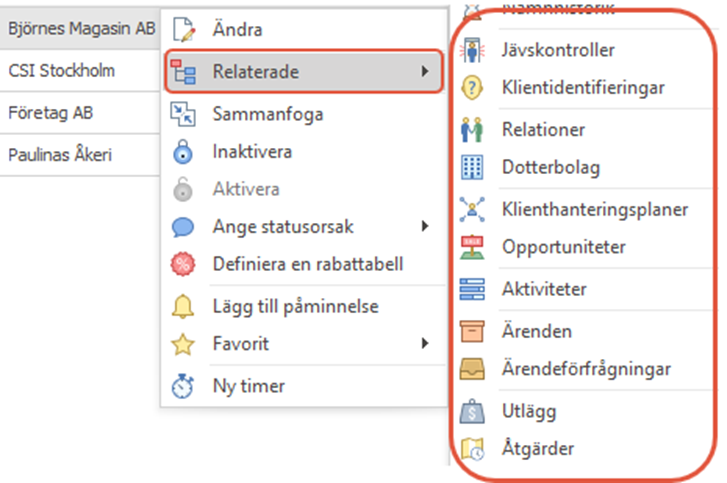Expand the Relaterade submenu arrow
727x483 pixels.
426,72
